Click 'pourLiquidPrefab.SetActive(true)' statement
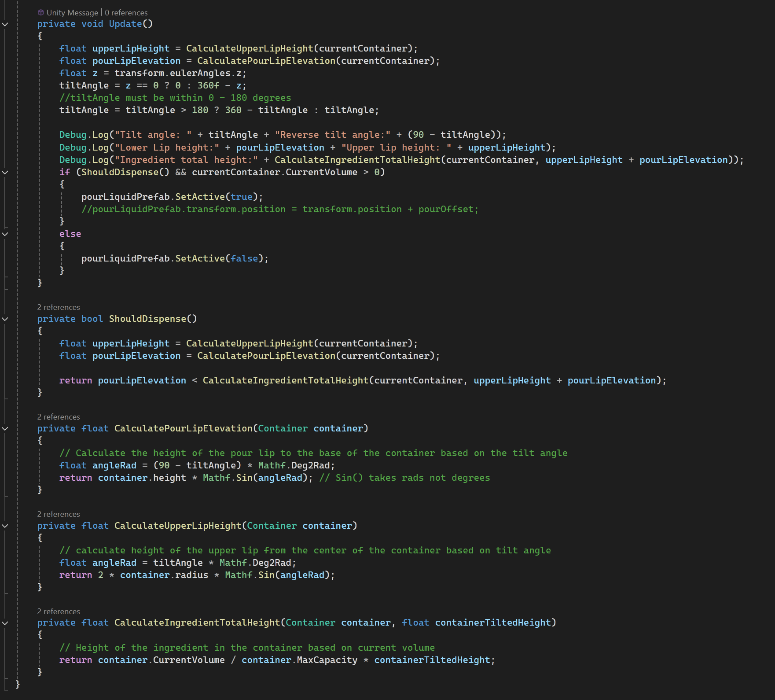 [172, 197]
